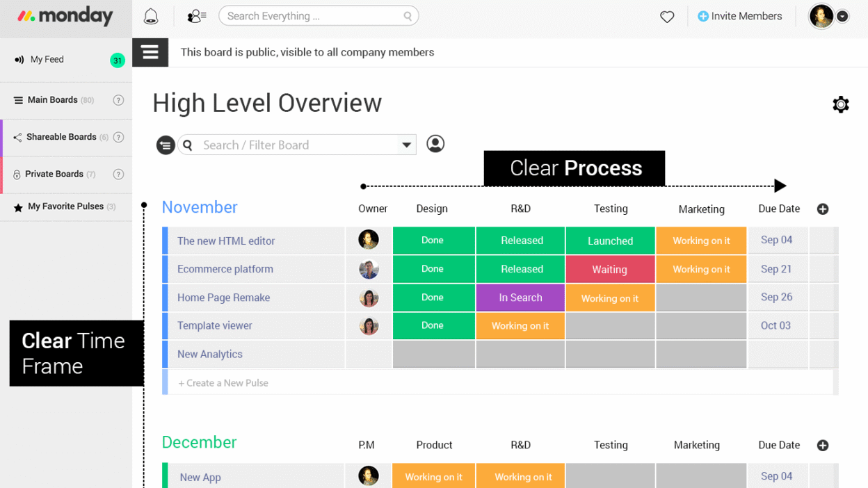The height and width of the screenshot is (488, 868).
Task: Add a column to the November group
Action: tap(823, 209)
